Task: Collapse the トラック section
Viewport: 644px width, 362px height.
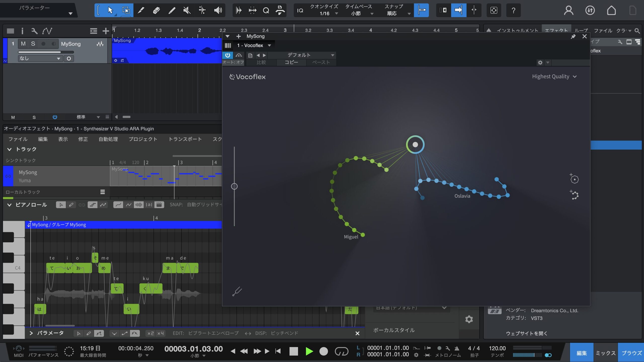Action: coord(9,149)
